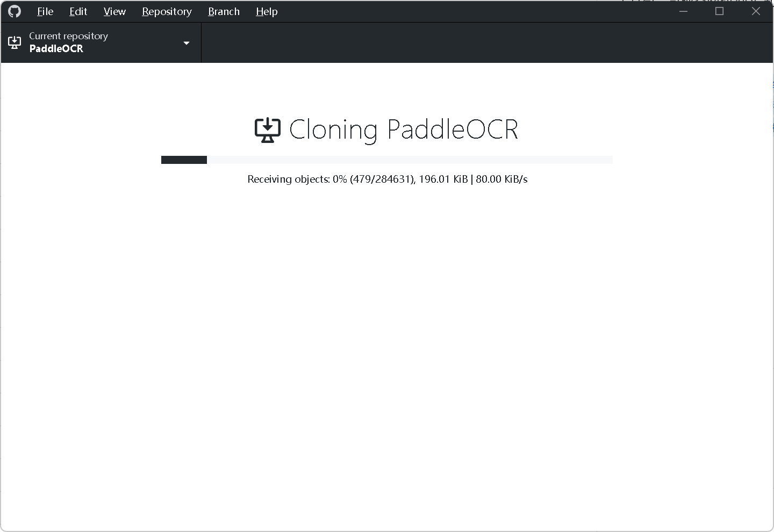Open the Repository menu
The image size is (774, 532).
click(167, 11)
